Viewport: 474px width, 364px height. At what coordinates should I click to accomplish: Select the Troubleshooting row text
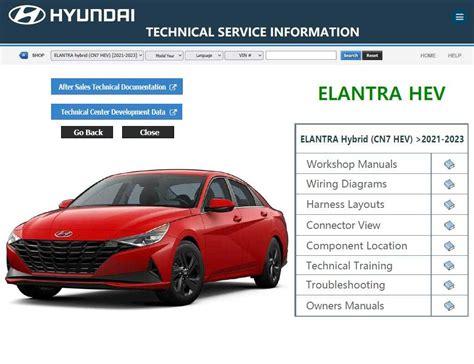[x=346, y=285]
